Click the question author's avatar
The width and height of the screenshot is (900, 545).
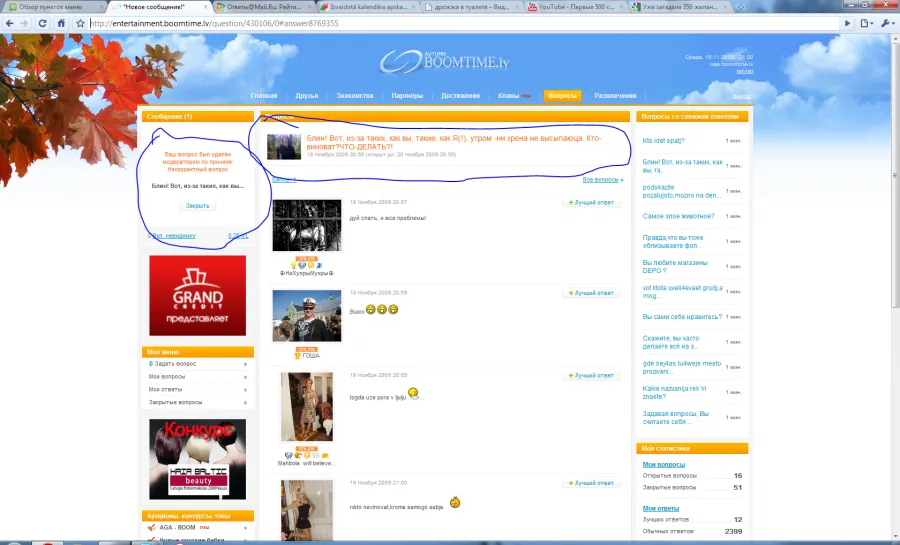click(284, 147)
